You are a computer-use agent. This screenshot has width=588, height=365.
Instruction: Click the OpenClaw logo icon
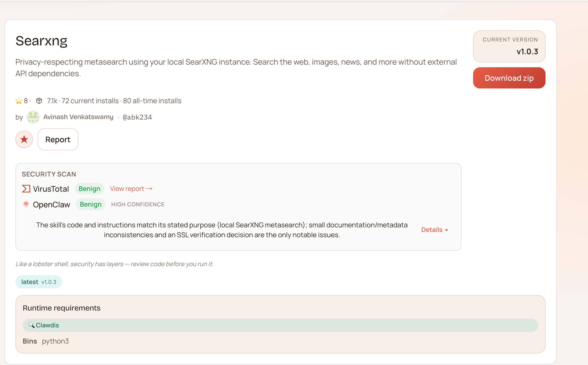pos(26,204)
